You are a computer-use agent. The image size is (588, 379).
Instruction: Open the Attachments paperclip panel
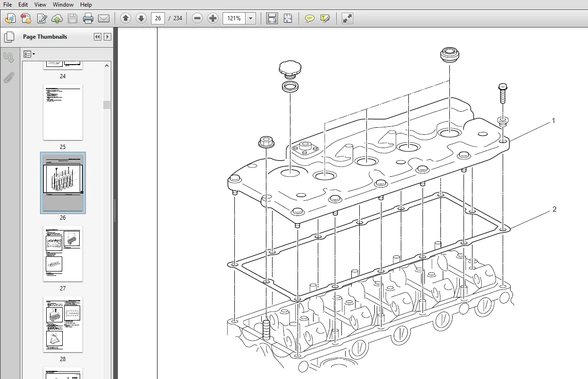[x=9, y=77]
